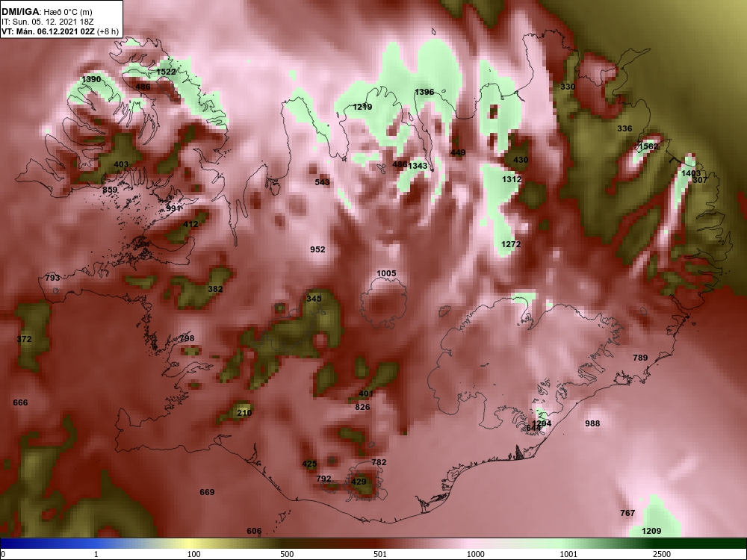Click the 382 height label
Screen dimensions: 747x560
coord(215,289)
